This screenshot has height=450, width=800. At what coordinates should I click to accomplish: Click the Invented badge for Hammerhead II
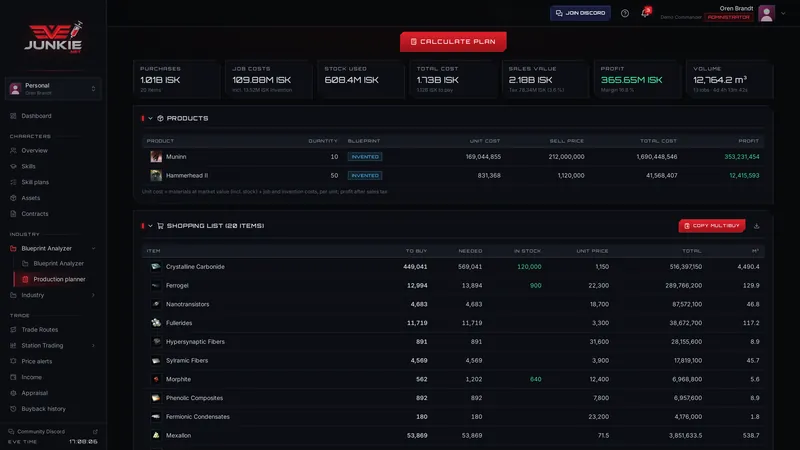coord(365,176)
